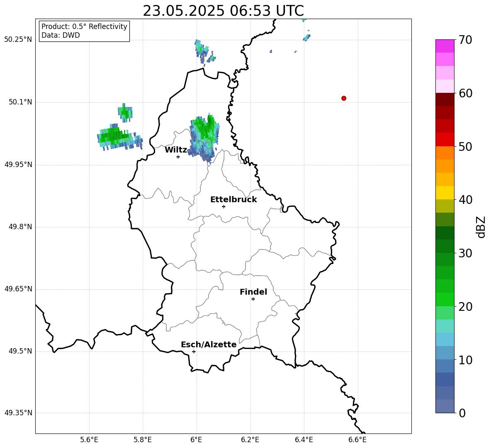The height and width of the screenshot is (448, 491).
Task: Click the Esch/Alzette city label
Action: click(209, 344)
